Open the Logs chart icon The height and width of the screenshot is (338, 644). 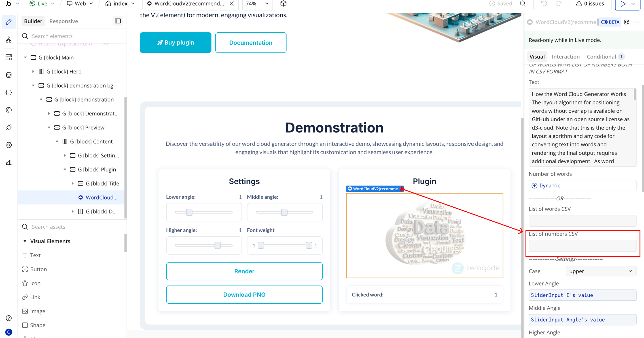9,163
